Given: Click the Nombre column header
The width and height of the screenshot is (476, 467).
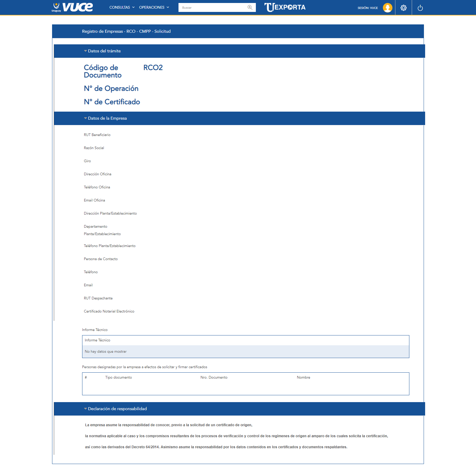Looking at the screenshot, I should point(303,377).
